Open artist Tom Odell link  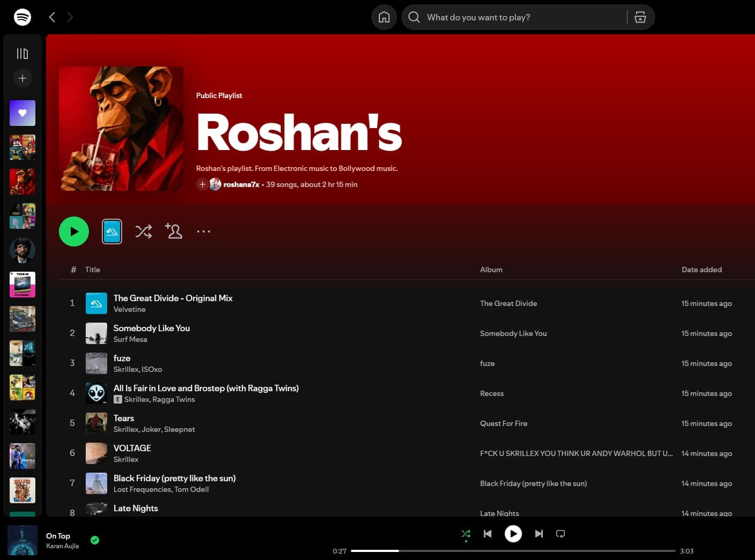click(191, 489)
